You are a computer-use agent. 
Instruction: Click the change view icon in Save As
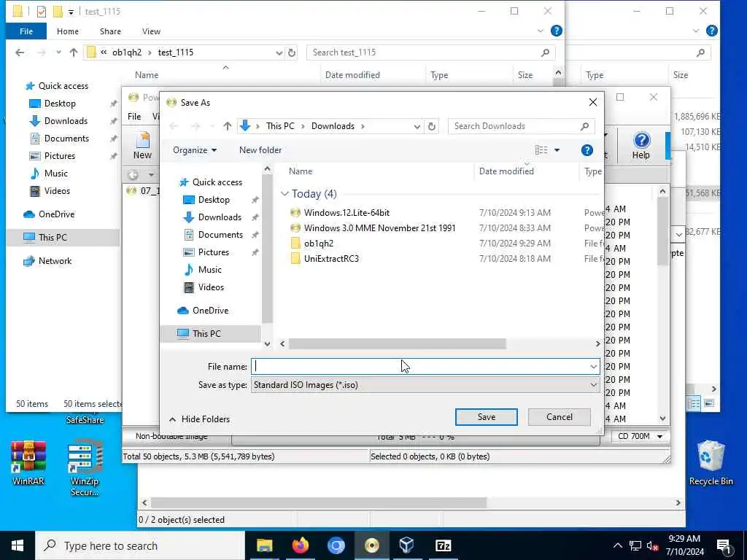click(x=541, y=150)
